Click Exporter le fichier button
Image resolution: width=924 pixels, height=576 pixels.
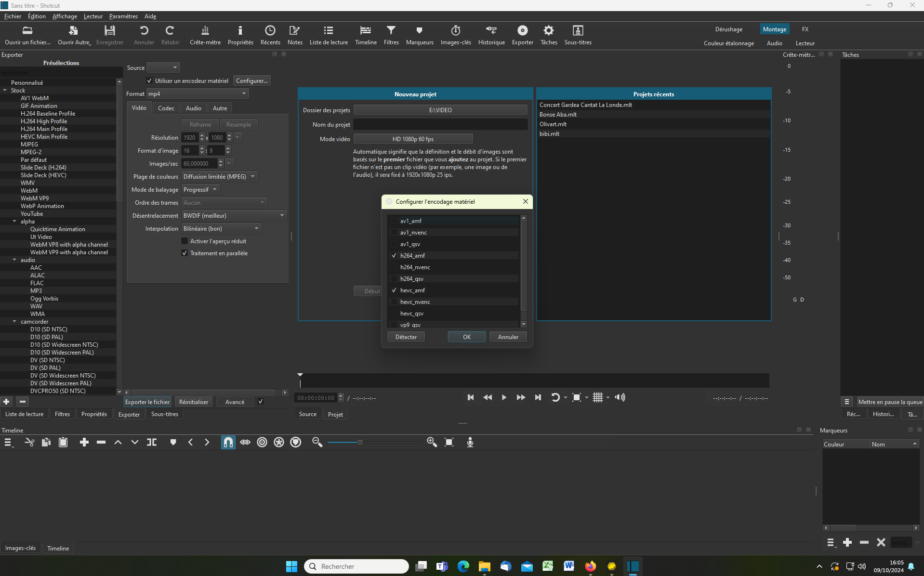point(147,402)
